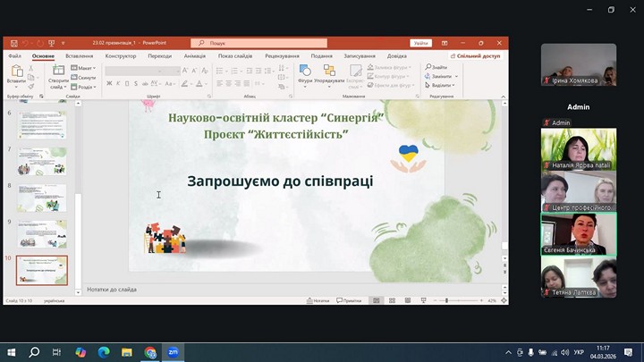This screenshot has height=362, width=644.
Task: Switch to the Вставлення tab
Action: coord(79,55)
